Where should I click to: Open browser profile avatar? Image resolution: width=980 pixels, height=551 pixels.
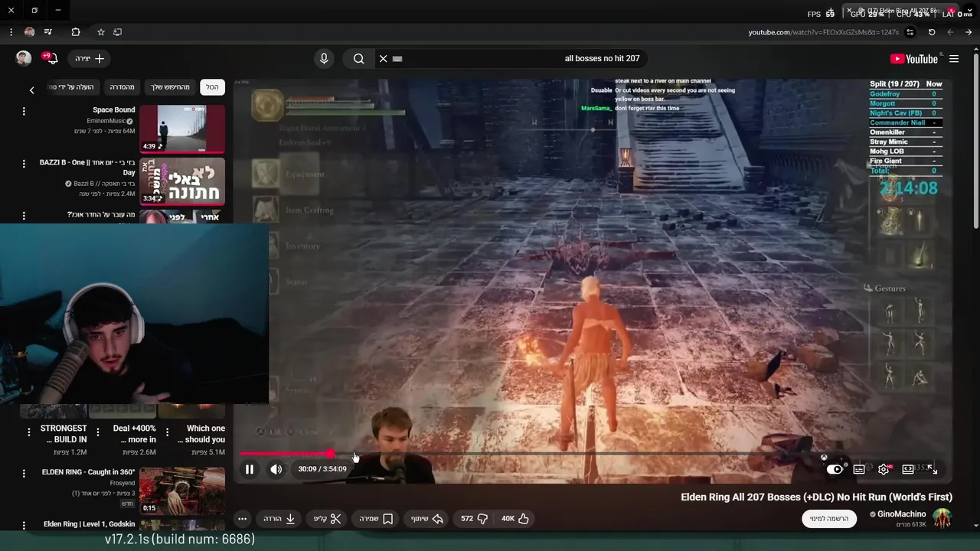coord(29,32)
